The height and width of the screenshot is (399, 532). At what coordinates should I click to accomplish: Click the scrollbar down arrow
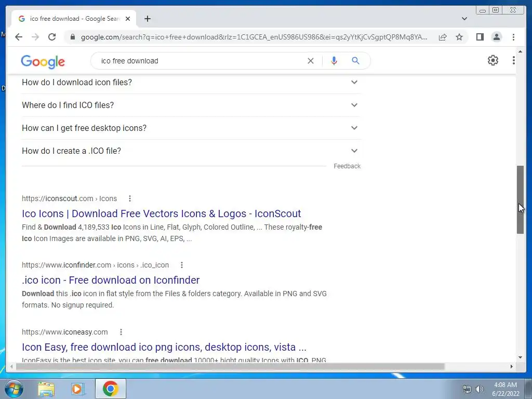[520, 357]
